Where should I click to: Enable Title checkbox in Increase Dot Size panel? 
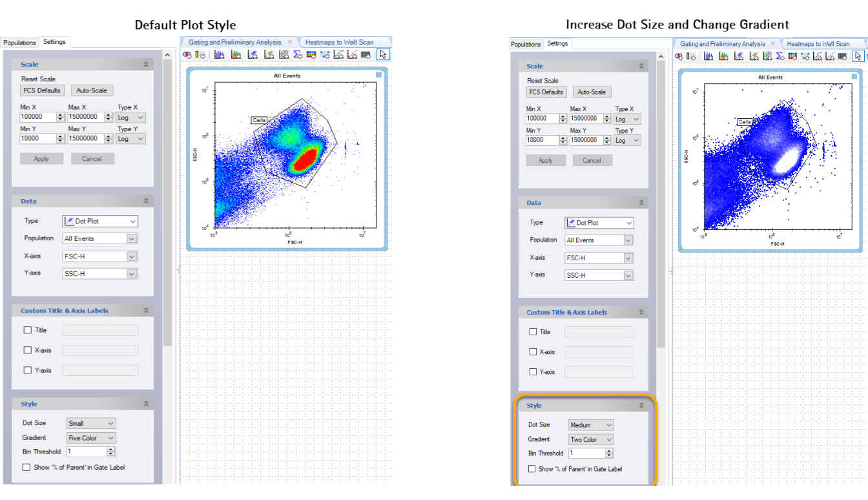click(533, 331)
